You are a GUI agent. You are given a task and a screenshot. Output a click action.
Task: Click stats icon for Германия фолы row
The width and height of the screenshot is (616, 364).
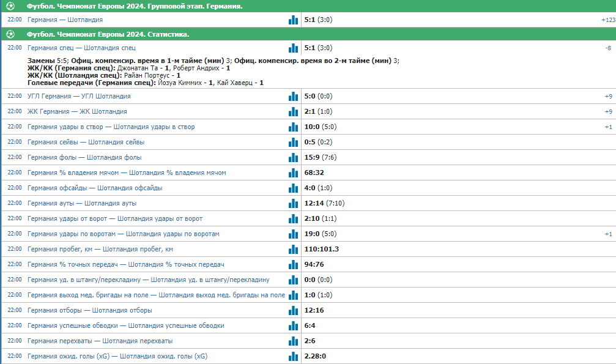tap(293, 158)
